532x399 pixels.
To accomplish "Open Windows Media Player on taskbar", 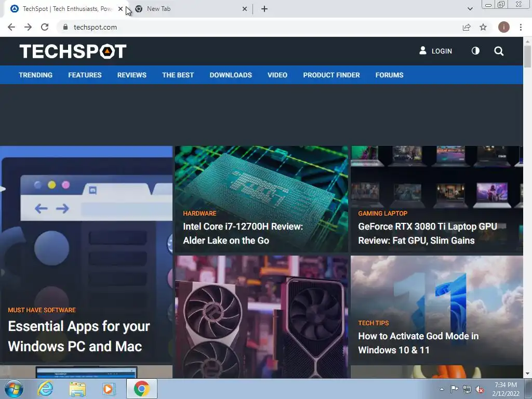I will (x=109, y=389).
